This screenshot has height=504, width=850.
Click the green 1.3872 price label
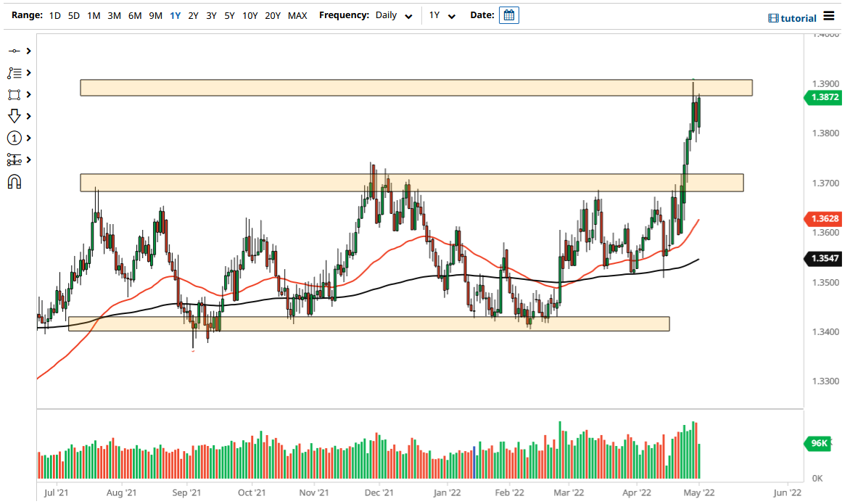pos(825,97)
